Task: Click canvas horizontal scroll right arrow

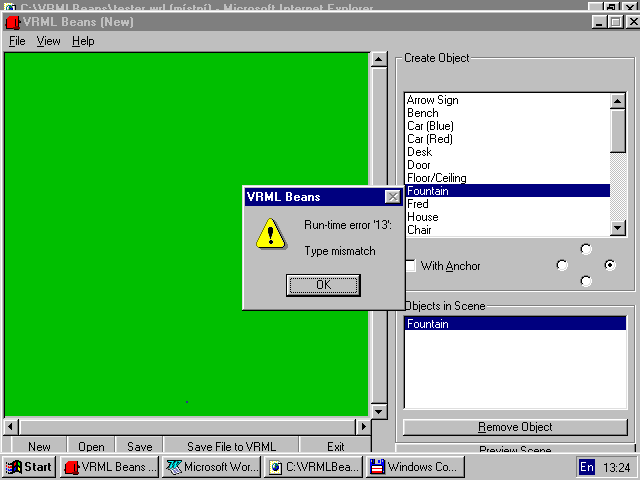Action: pyautogui.click(x=363, y=427)
